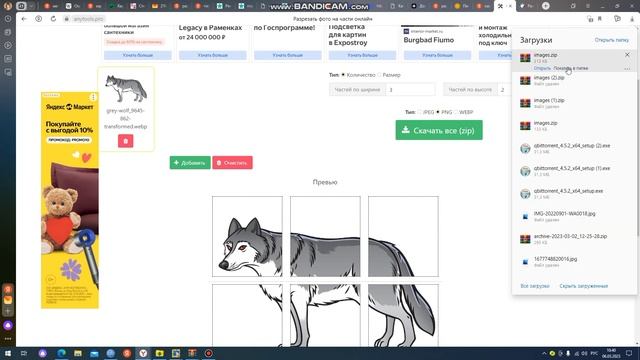Viewport: 640px width, 360px height.
Task: Select images (2).zip in downloads list
Action: (x=574, y=80)
